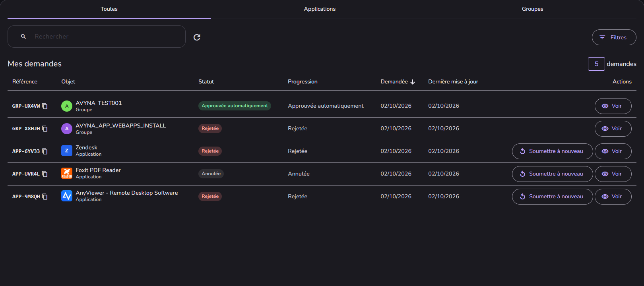The width and height of the screenshot is (644, 286).
Task: Copy the APP-UVR4L reference
Action: (45, 174)
